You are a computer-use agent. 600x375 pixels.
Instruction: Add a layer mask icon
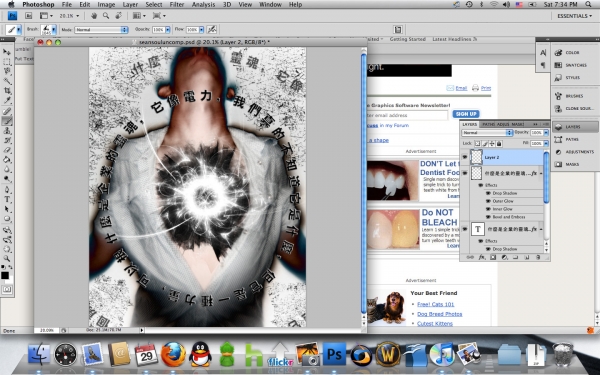[x=493, y=257]
